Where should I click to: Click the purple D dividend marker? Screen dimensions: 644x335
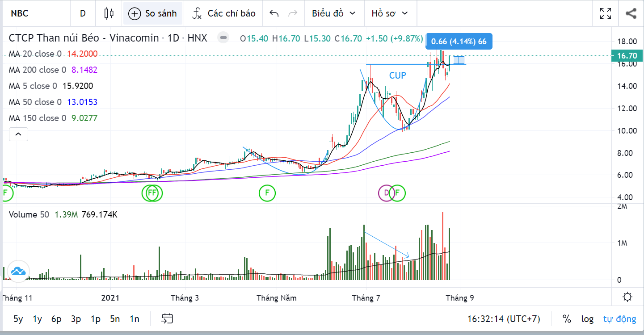coord(386,193)
